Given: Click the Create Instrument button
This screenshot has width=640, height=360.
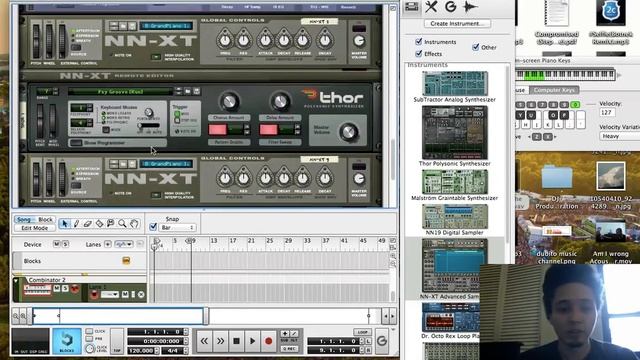Looking at the screenshot, I should (457, 23).
